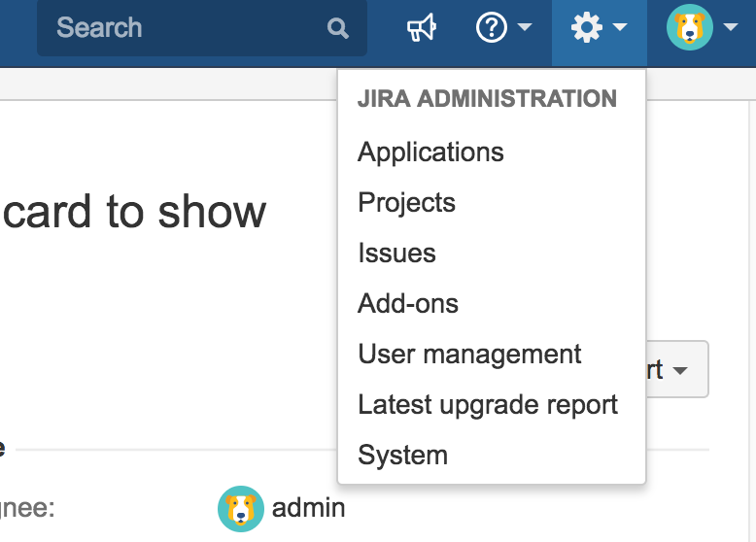Click the user profile avatar in header
Screen dimensions: 756x542
pos(690,27)
